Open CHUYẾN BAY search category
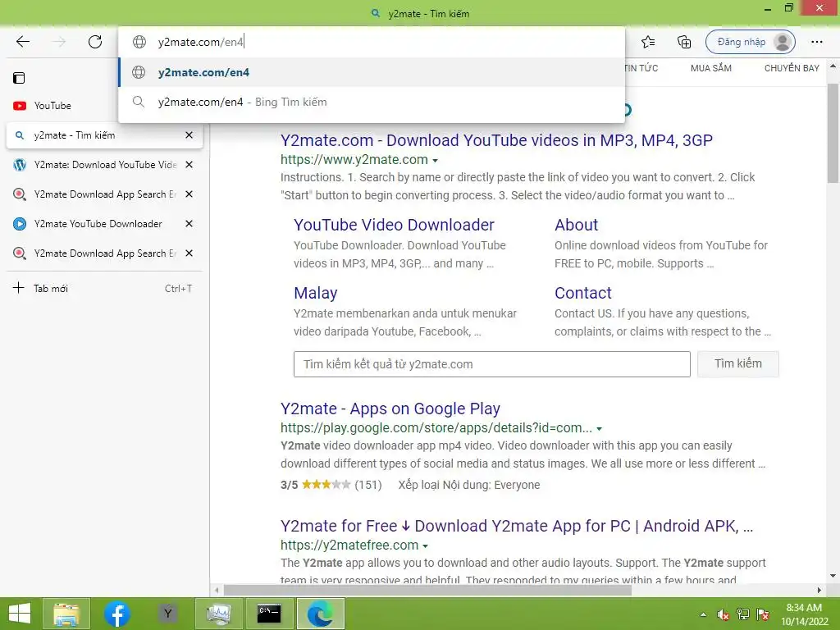 coord(792,68)
